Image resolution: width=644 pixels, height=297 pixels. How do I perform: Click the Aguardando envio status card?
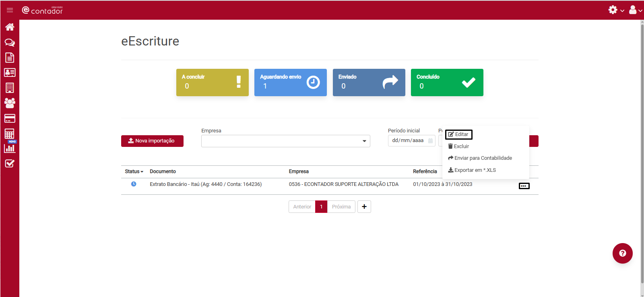(290, 82)
